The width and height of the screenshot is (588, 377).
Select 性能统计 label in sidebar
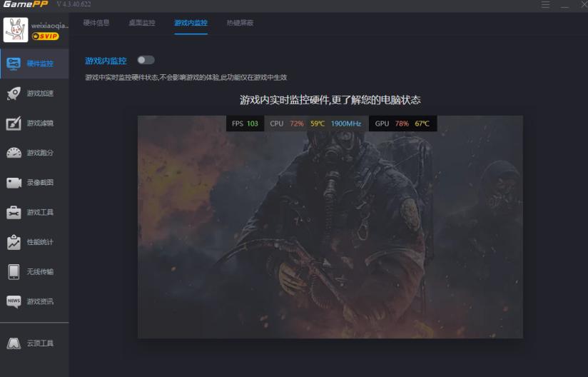click(40, 242)
